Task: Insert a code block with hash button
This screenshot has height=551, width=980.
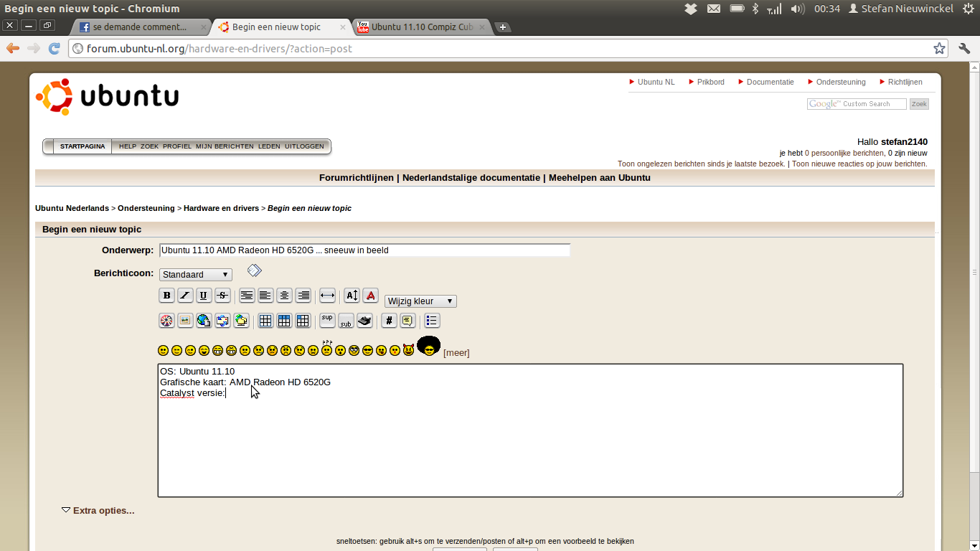Action: [x=389, y=321]
